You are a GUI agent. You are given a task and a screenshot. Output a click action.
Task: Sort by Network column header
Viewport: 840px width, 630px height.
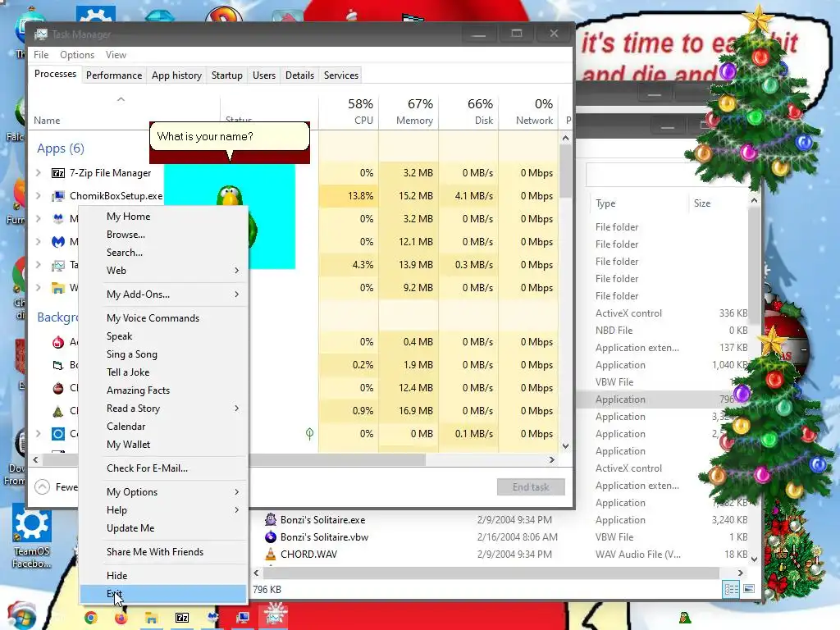pyautogui.click(x=528, y=112)
